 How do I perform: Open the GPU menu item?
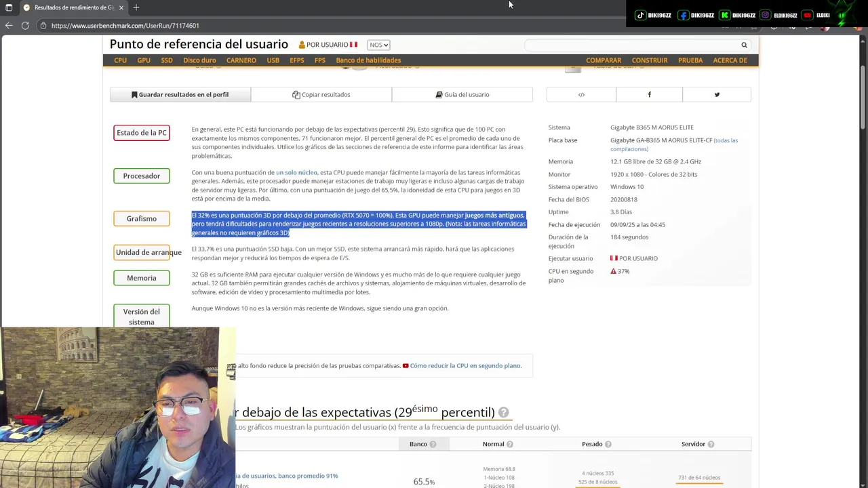click(144, 60)
